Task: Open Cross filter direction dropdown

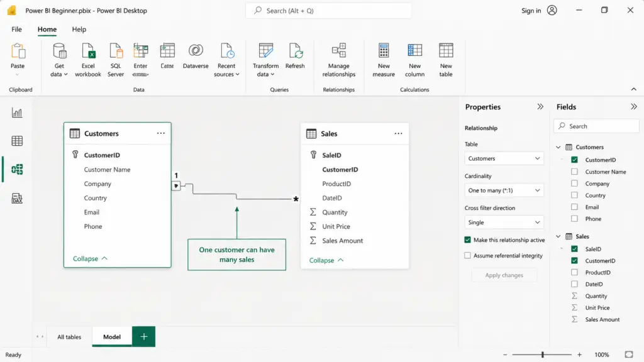Action: click(504, 222)
